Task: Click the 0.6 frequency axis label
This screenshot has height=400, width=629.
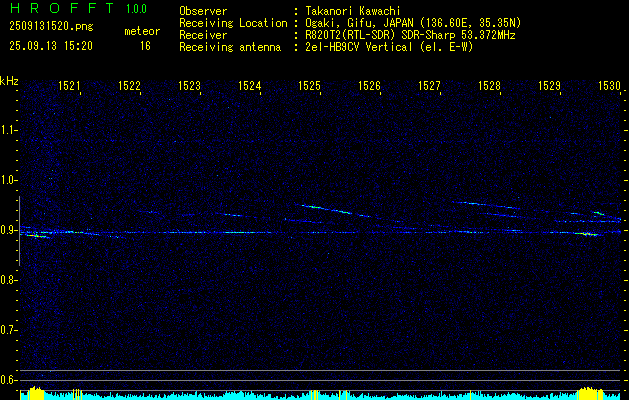Action: point(8,380)
